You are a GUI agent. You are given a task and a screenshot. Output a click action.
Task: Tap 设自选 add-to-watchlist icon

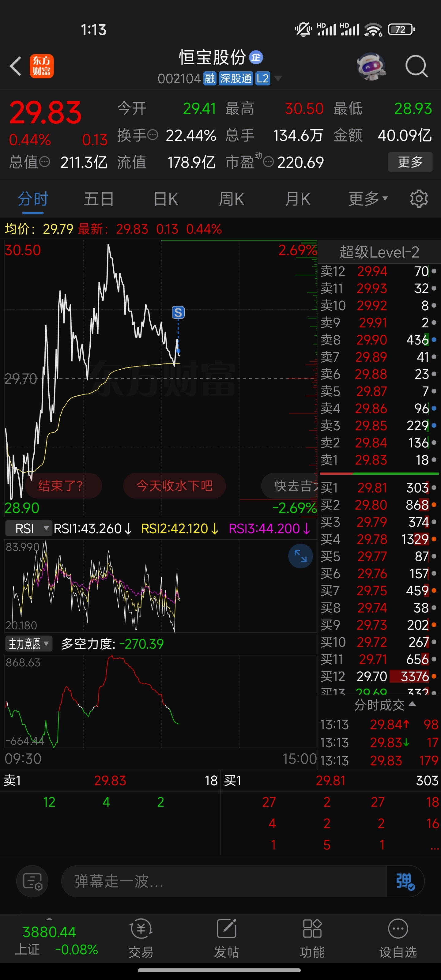(x=398, y=939)
